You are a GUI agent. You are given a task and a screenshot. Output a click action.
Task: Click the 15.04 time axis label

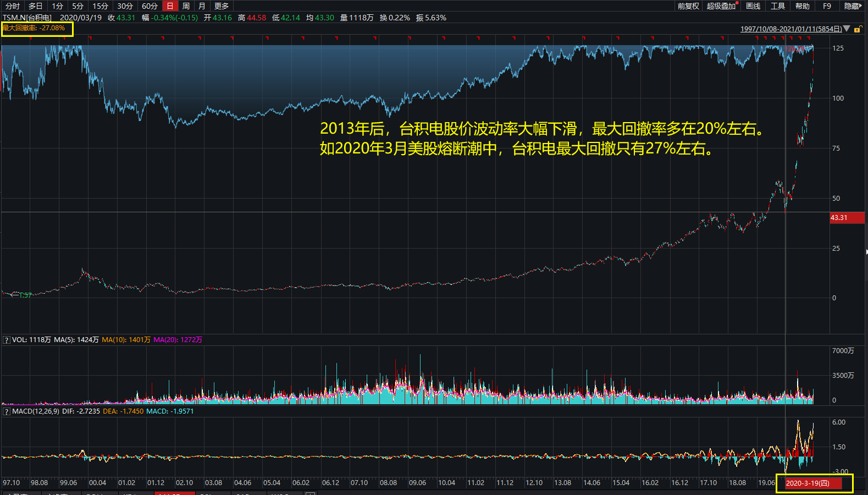coord(621,483)
